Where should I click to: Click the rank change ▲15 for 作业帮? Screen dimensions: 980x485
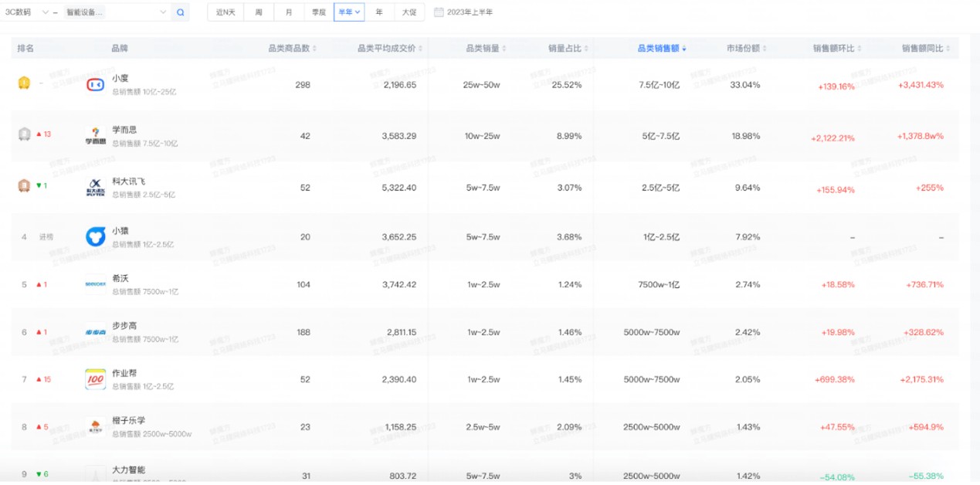click(x=44, y=379)
